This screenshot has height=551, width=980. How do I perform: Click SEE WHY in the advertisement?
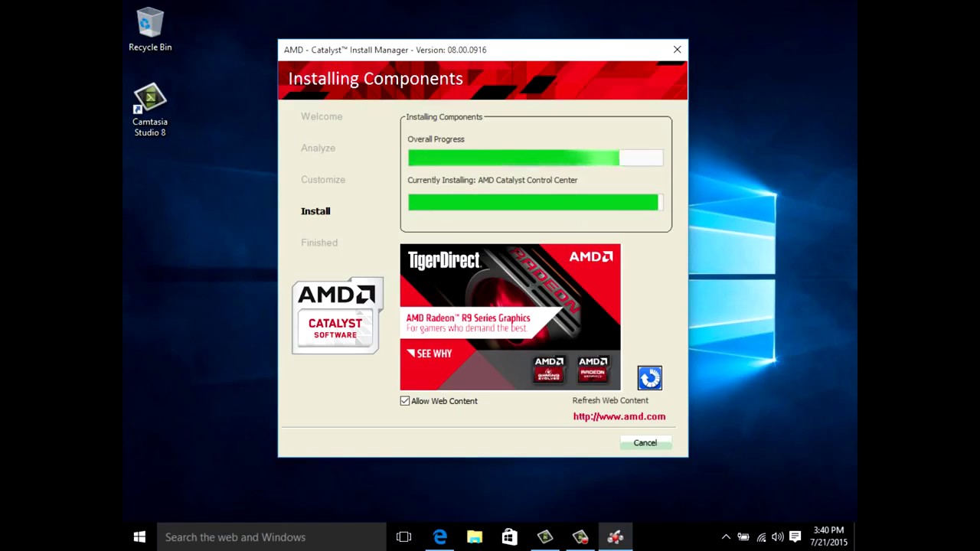click(x=430, y=354)
